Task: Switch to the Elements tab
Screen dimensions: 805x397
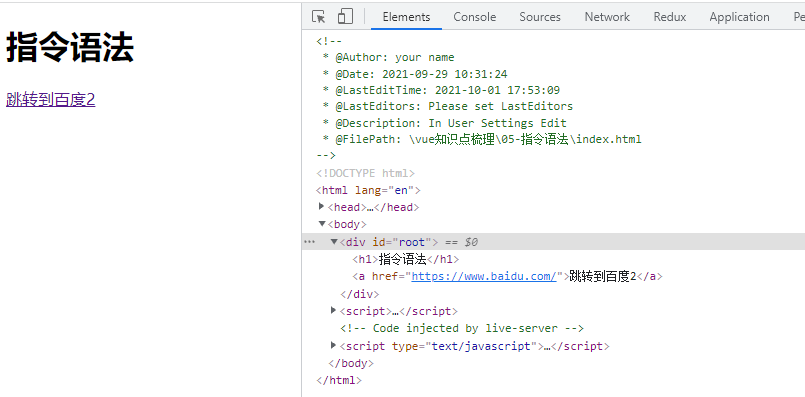Action: point(406,17)
